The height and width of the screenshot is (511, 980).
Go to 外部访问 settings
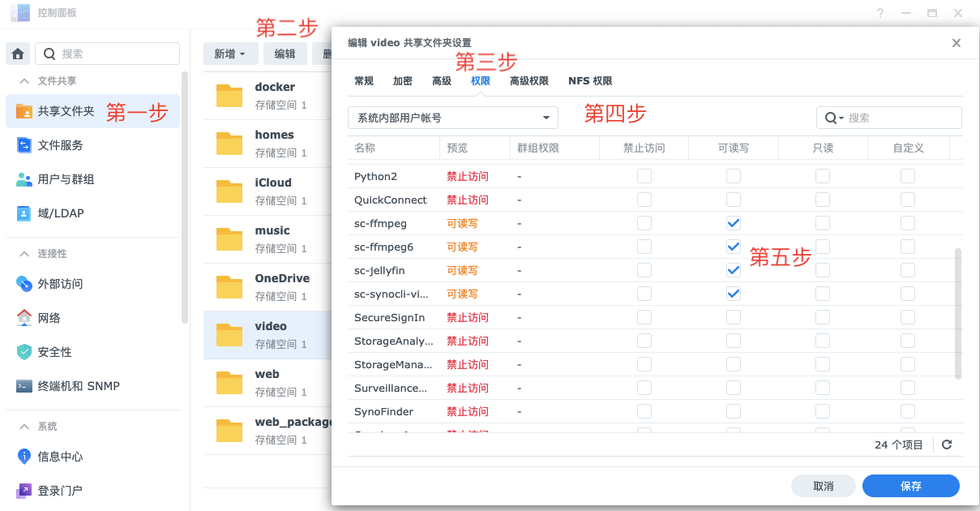pyautogui.click(x=60, y=284)
